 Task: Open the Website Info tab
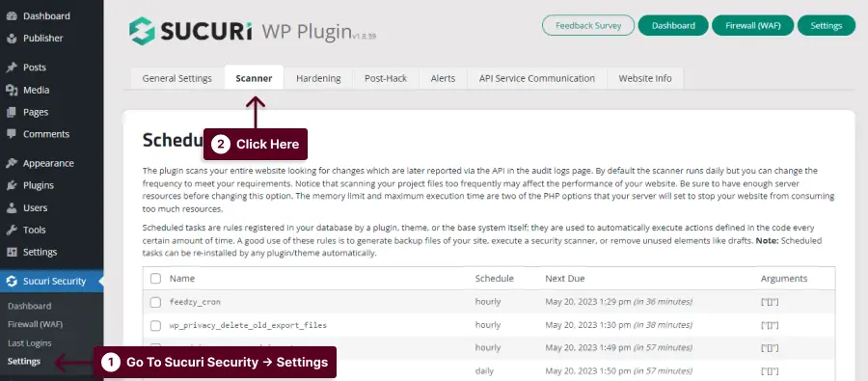645,78
